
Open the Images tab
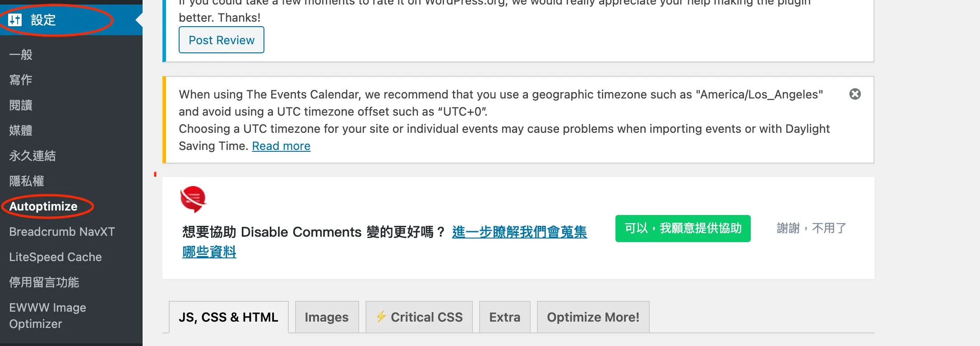pyautogui.click(x=327, y=317)
